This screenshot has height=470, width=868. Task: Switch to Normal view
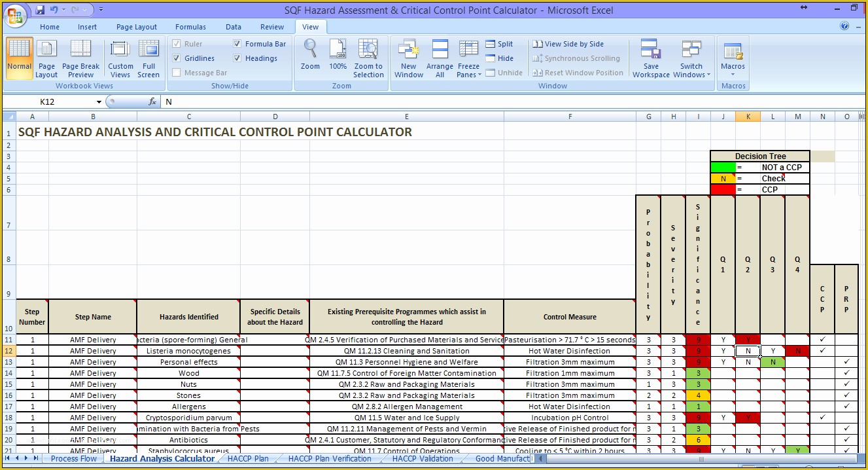tap(20, 58)
